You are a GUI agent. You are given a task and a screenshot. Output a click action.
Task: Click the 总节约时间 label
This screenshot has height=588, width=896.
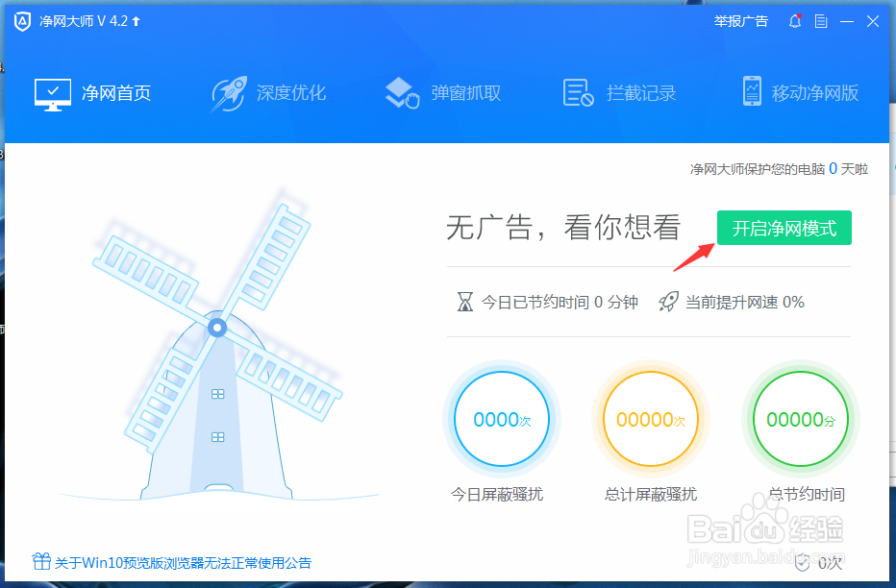(807, 495)
